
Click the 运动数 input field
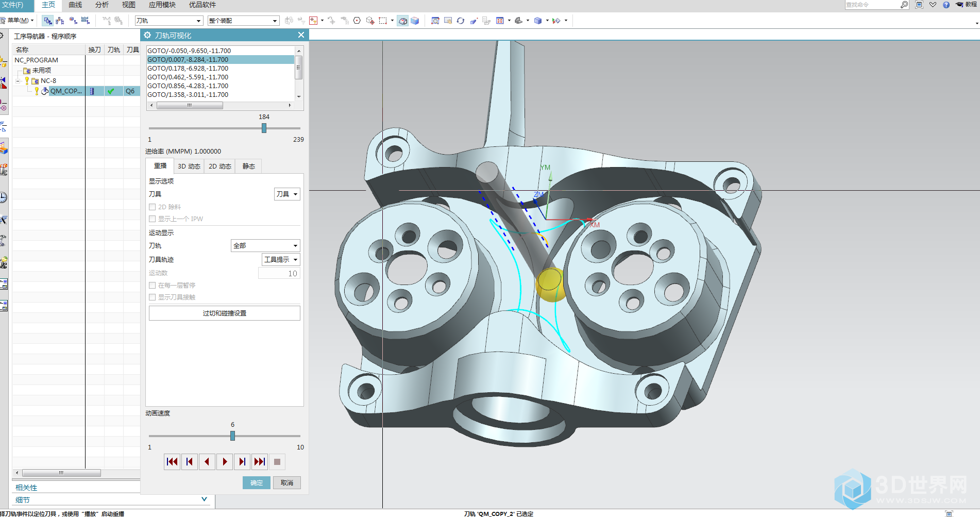279,274
